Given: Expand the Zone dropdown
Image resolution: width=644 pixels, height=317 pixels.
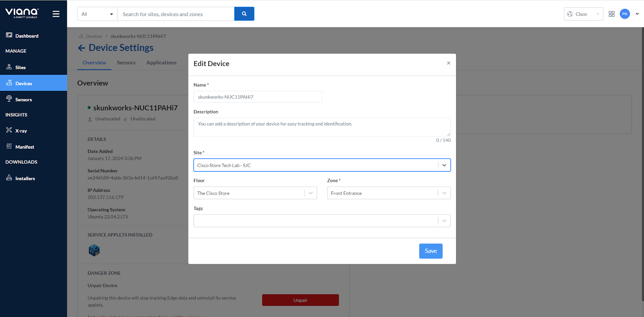Looking at the screenshot, I should pos(444,193).
